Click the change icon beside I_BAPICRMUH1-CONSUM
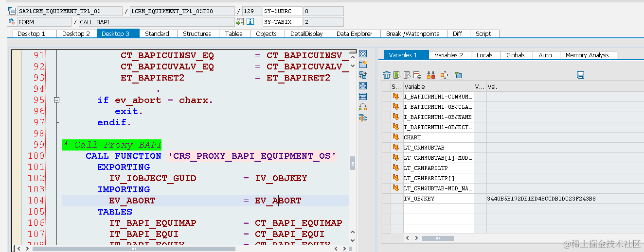The width and height of the screenshot is (644, 252). click(x=396, y=97)
